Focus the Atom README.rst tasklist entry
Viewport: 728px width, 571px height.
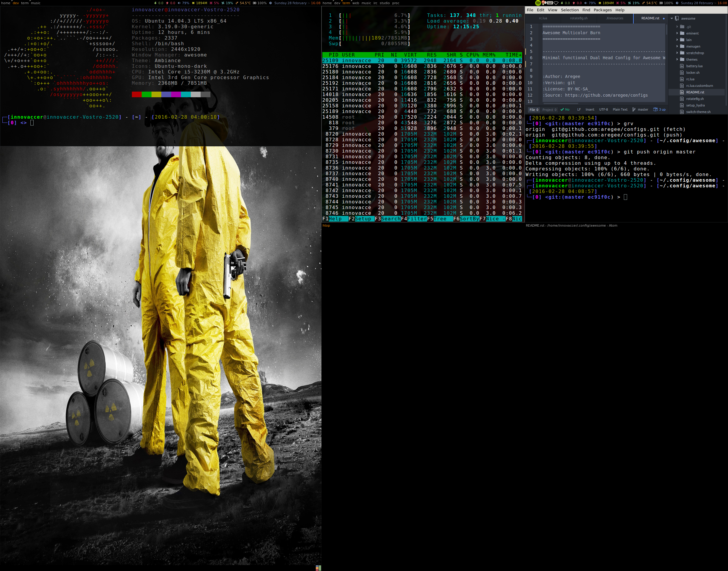[571, 225]
